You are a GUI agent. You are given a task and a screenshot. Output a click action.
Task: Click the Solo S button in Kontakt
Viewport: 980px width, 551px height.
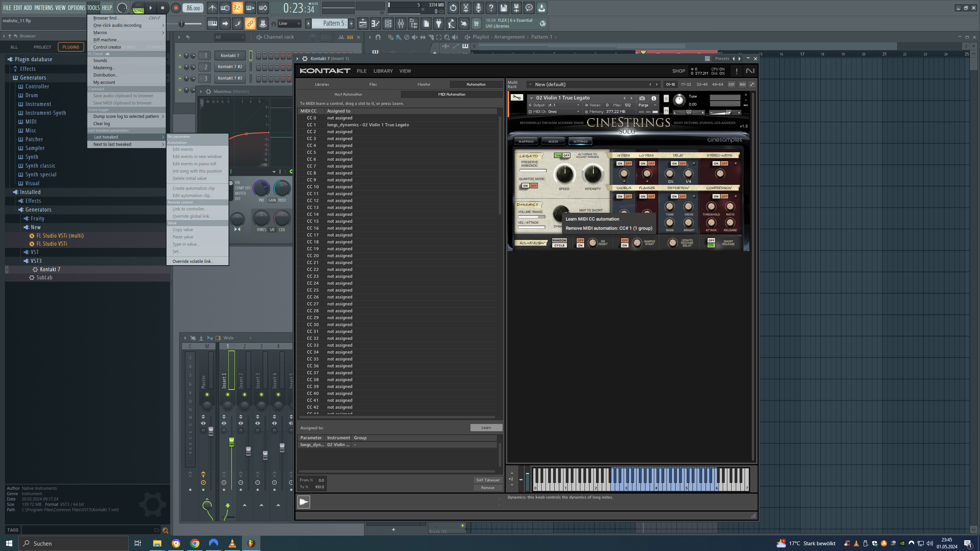coord(666,99)
